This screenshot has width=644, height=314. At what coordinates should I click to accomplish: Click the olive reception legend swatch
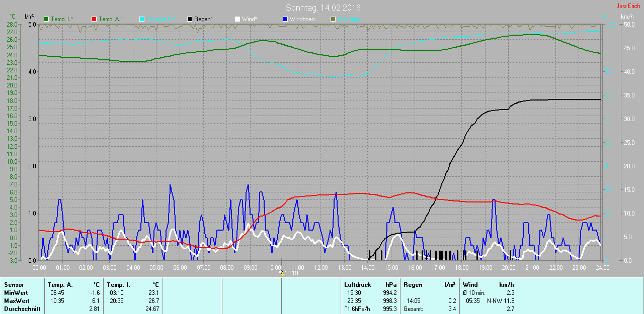point(333,19)
